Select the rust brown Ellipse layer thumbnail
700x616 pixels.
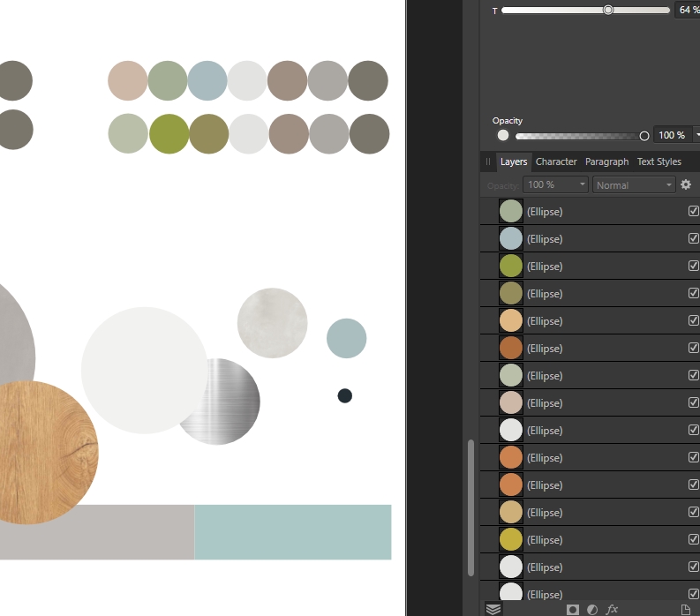pyautogui.click(x=511, y=348)
